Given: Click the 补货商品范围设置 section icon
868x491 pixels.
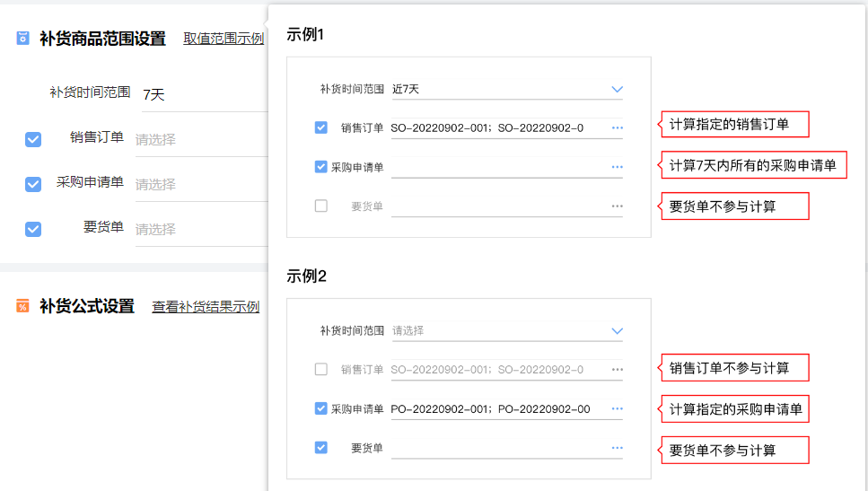Looking at the screenshot, I should tap(22, 39).
